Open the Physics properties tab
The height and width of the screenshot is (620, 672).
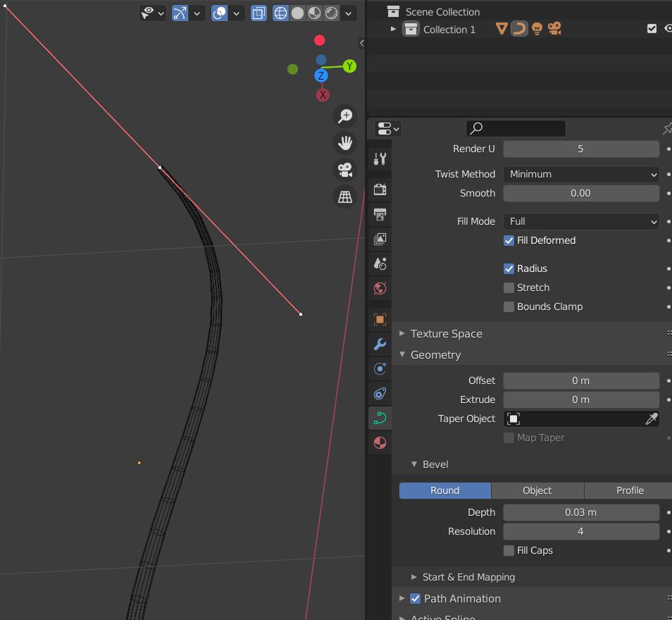(380, 368)
